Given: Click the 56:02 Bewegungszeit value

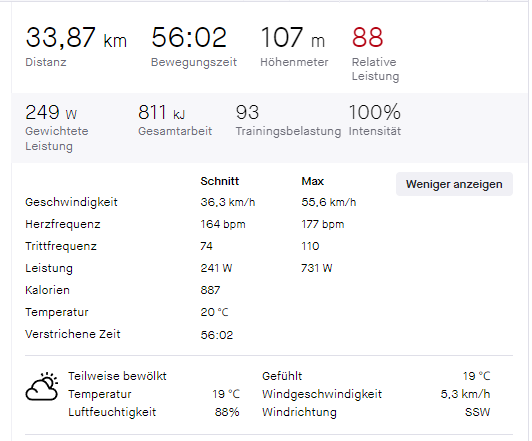Looking at the screenshot, I should [x=189, y=37].
